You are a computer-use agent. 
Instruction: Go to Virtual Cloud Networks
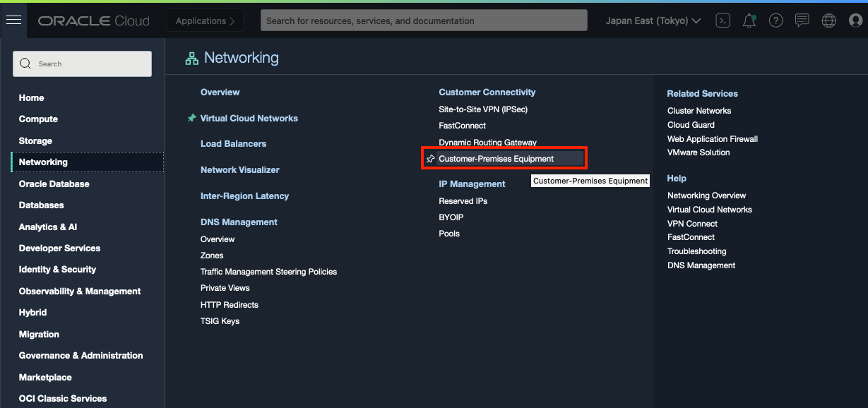click(249, 119)
